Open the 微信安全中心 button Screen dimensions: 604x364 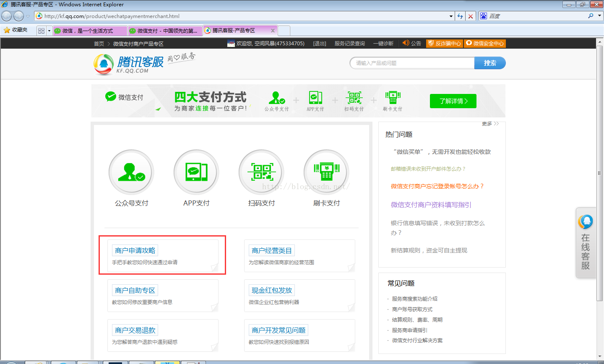click(484, 43)
